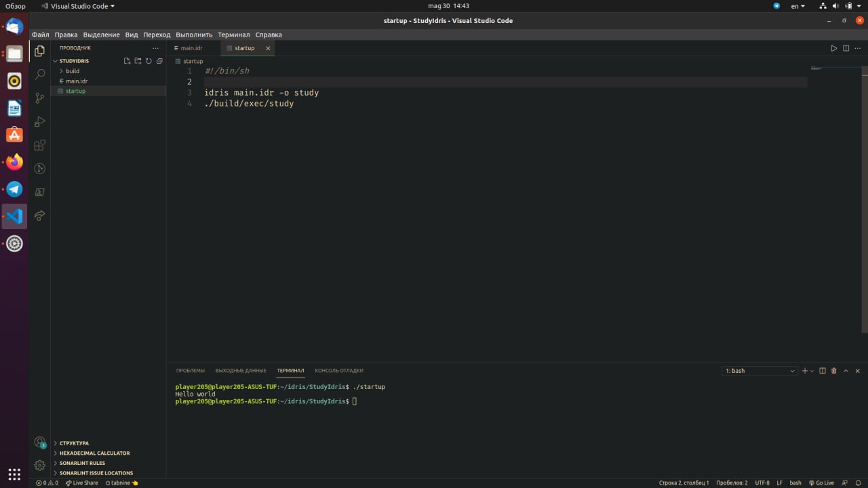Open the Extensions view icon
The height and width of the screenshot is (488, 868).
coord(40,145)
